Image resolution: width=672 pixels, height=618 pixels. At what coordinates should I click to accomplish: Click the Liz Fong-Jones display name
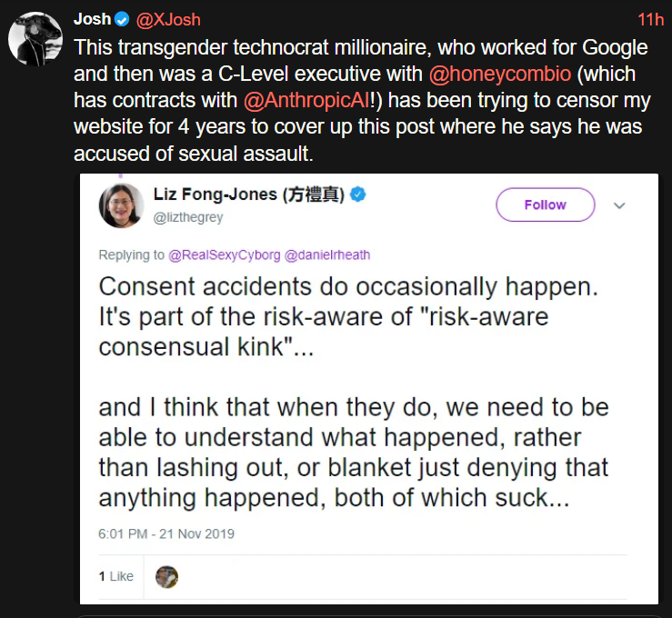coord(246,194)
